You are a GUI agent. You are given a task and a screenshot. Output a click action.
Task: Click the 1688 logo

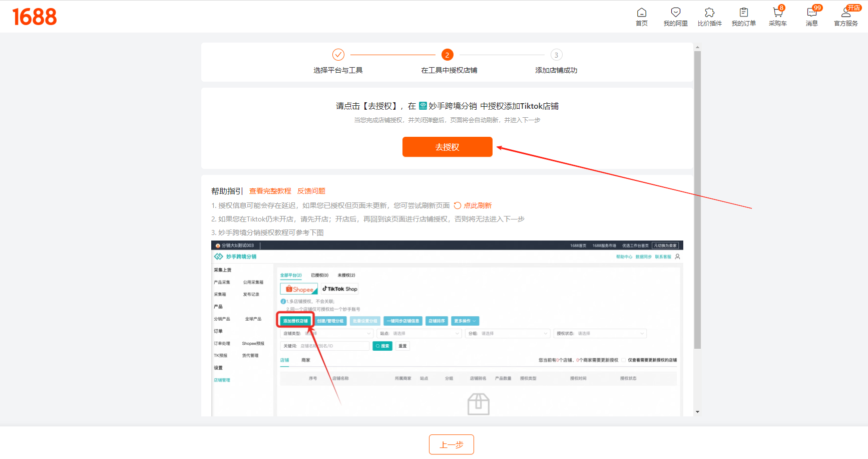(x=35, y=17)
